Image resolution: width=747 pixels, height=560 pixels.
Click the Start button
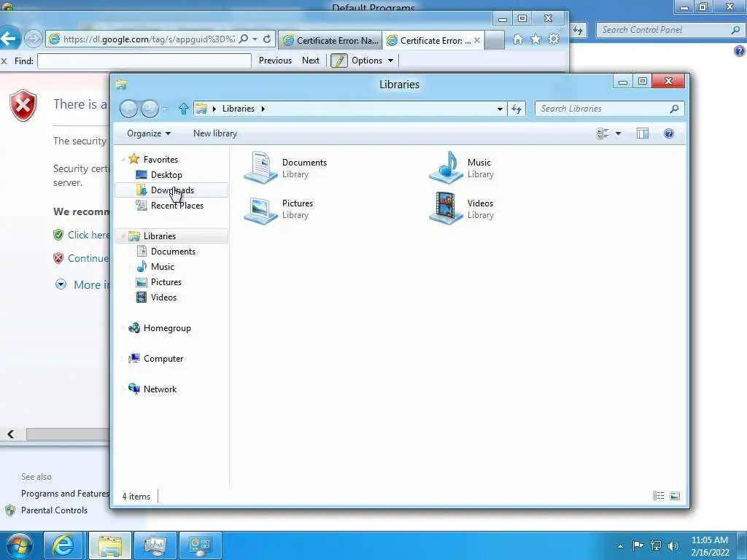click(x=18, y=545)
